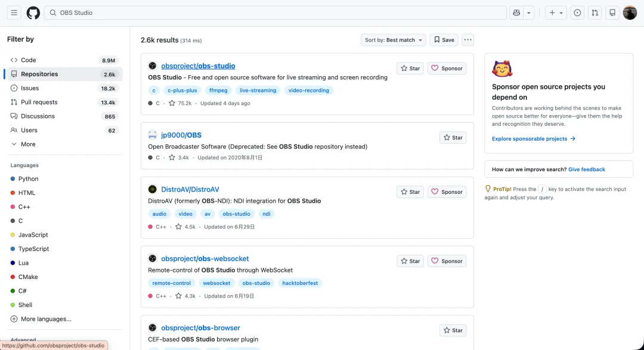The image size is (644, 350).
Task: Open the notifications inbox icon
Action: point(612,13)
